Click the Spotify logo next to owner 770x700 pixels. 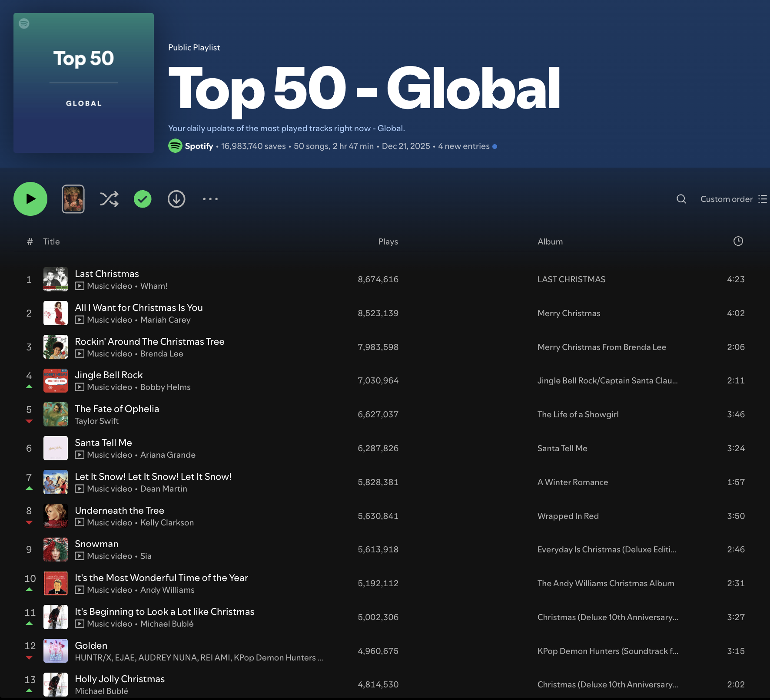[175, 146]
